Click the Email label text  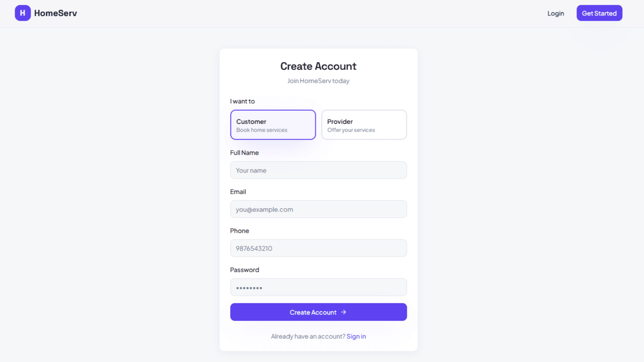tap(238, 191)
